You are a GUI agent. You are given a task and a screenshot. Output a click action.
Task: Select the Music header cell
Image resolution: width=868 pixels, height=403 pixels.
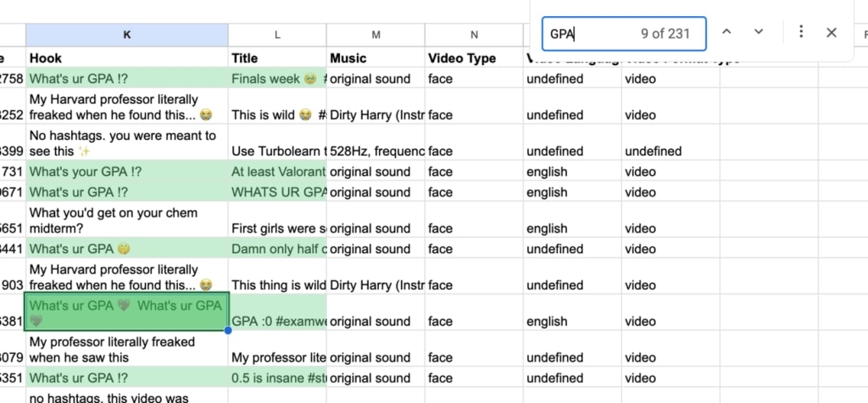click(376, 58)
